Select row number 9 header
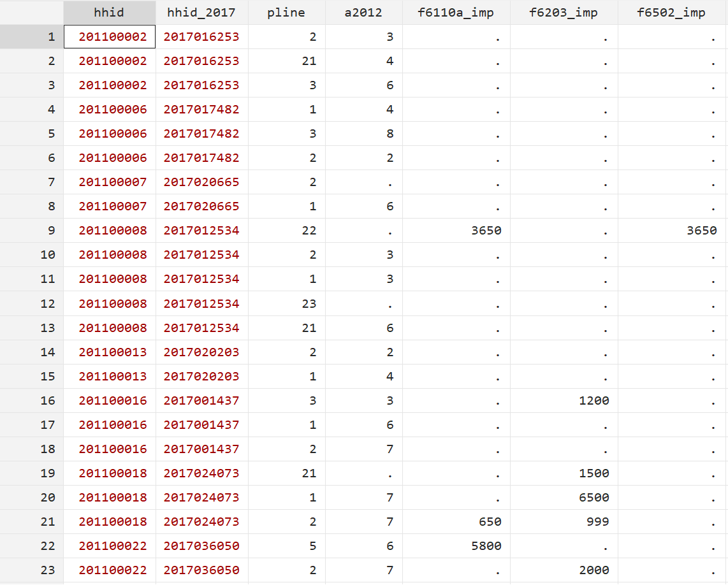Image resolution: width=728 pixels, height=585 pixels. click(32, 230)
